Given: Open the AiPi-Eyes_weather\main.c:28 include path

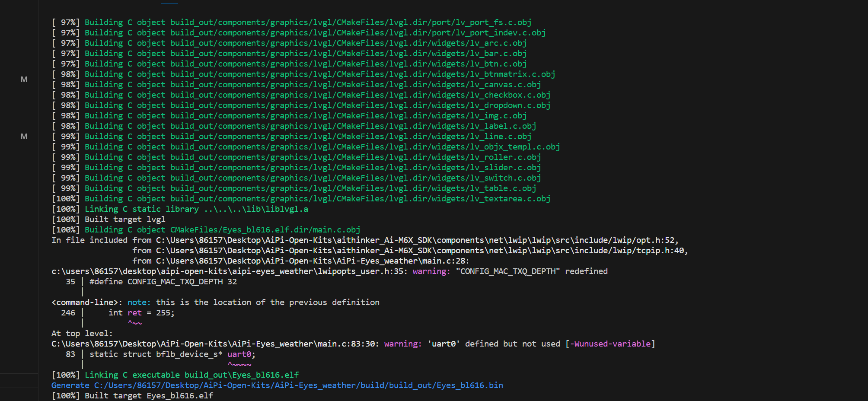Looking at the screenshot, I should (313, 261).
